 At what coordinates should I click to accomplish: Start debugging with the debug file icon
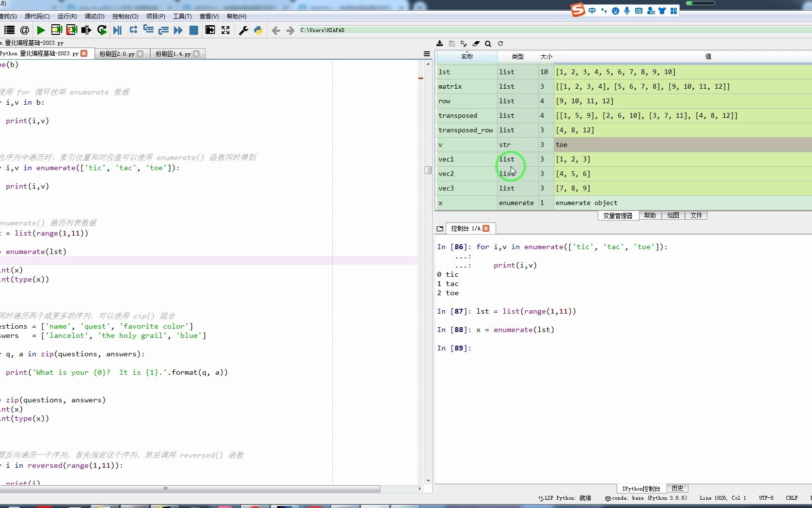pos(117,30)
